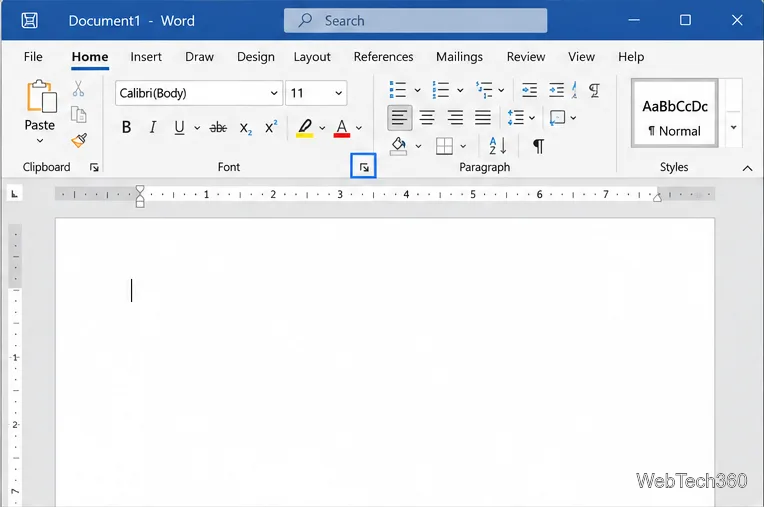Open the Clipboard pane launcher
This screenshot has width=764, height=507.
[x=94, y=168]
